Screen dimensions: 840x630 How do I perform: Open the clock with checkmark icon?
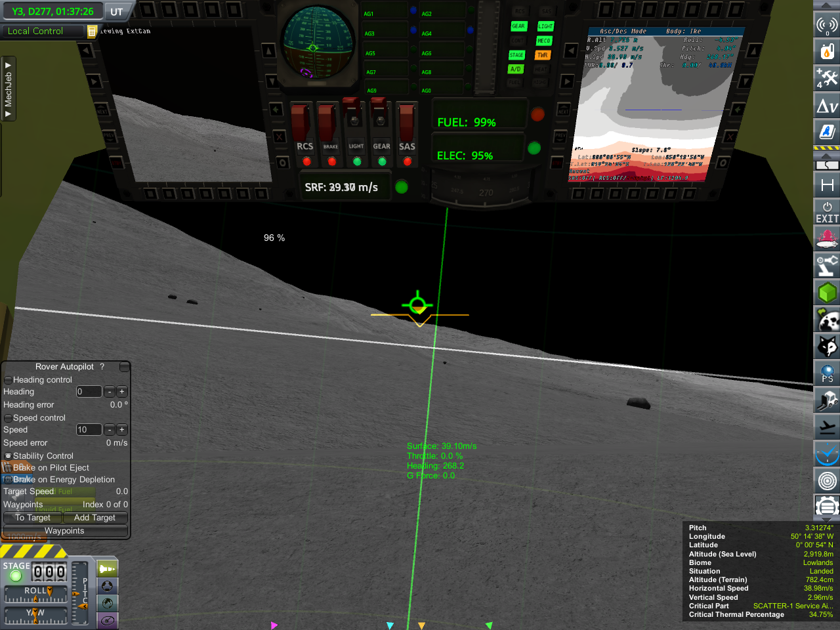pyautogui.click(x=827, y=453)
